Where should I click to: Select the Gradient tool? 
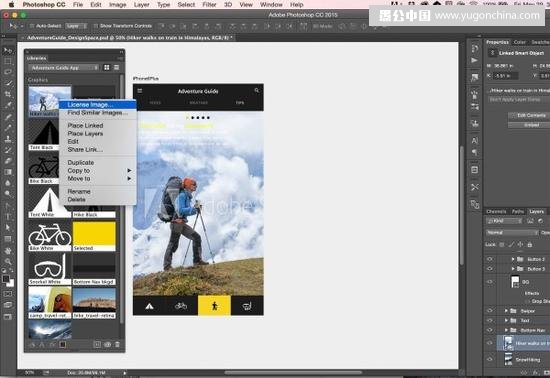[8, 172]
